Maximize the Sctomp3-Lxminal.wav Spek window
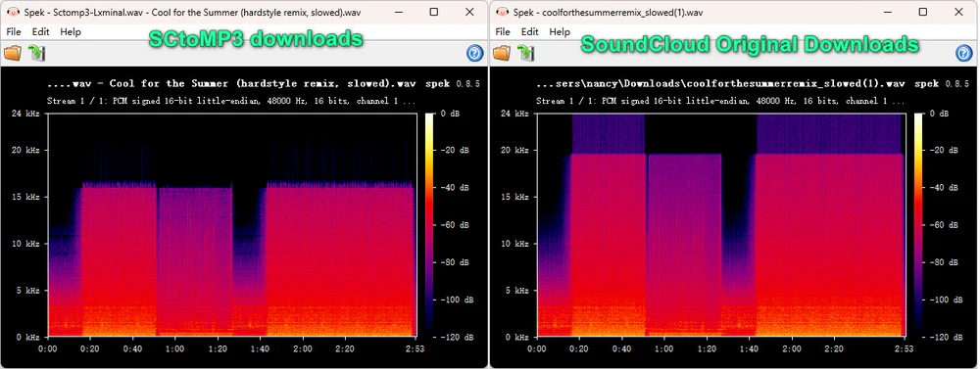The width and height of the screenshot is (980, 369). [434, 12]
